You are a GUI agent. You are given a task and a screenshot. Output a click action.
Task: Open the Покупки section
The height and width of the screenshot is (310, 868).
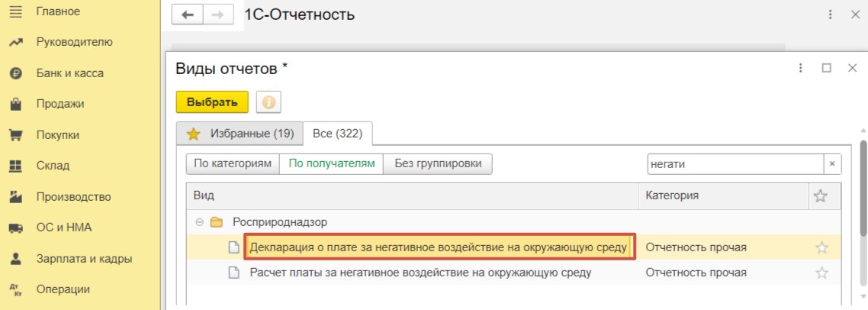pyautogui.click(x=57, y=134)
